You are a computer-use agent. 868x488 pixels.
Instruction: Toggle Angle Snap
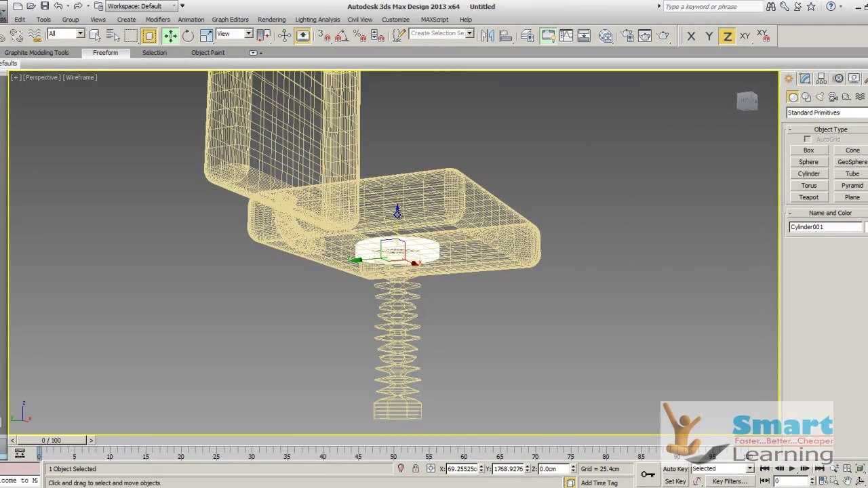[x=342, y=36]
